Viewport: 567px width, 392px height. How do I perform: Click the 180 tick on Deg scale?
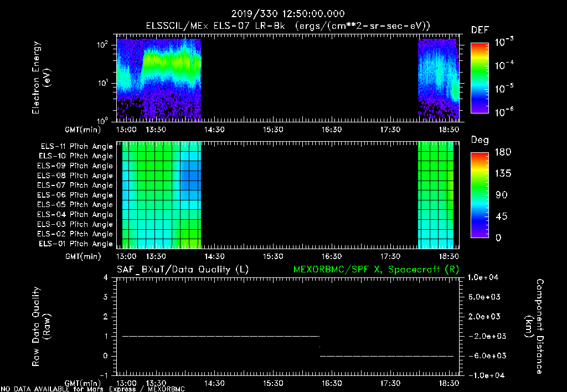click(503, 152)
